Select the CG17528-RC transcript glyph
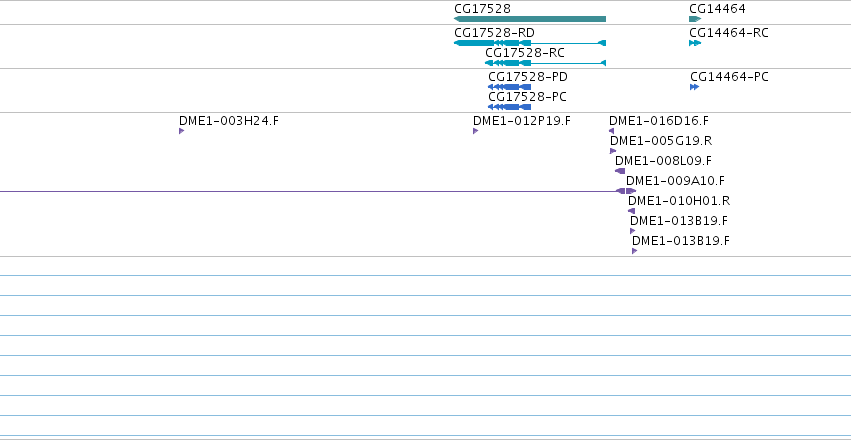851x440 pixels. pyautogui.click(x=545, y=63)
